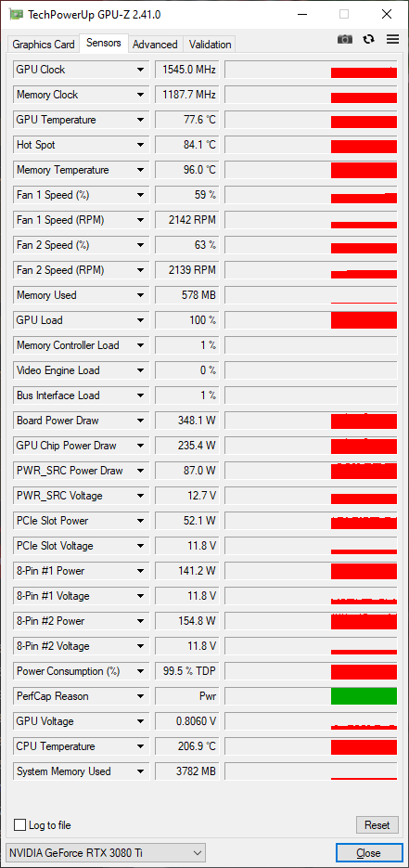409x868 pixels.
Task: Click the refresh sensors icon
Action: tap(368, 39)
